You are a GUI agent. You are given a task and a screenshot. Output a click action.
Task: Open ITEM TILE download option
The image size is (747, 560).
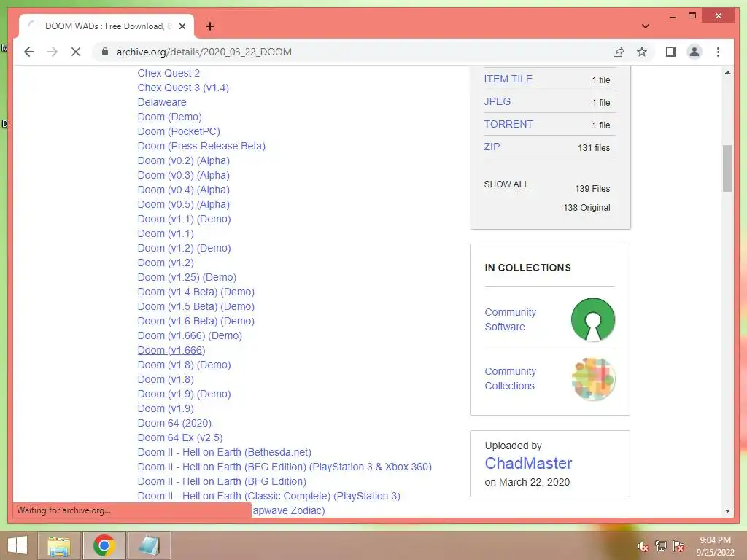point(508,79)
